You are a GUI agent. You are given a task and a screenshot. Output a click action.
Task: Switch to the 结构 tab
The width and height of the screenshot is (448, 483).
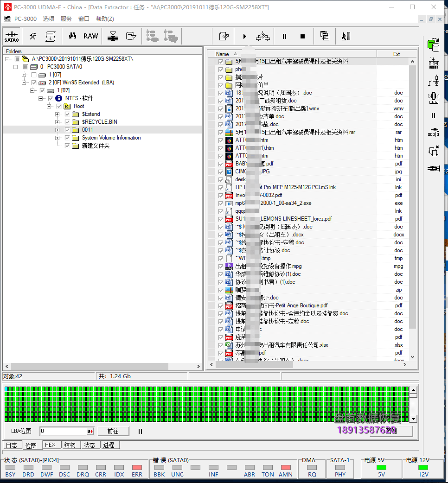click(70, 445)
